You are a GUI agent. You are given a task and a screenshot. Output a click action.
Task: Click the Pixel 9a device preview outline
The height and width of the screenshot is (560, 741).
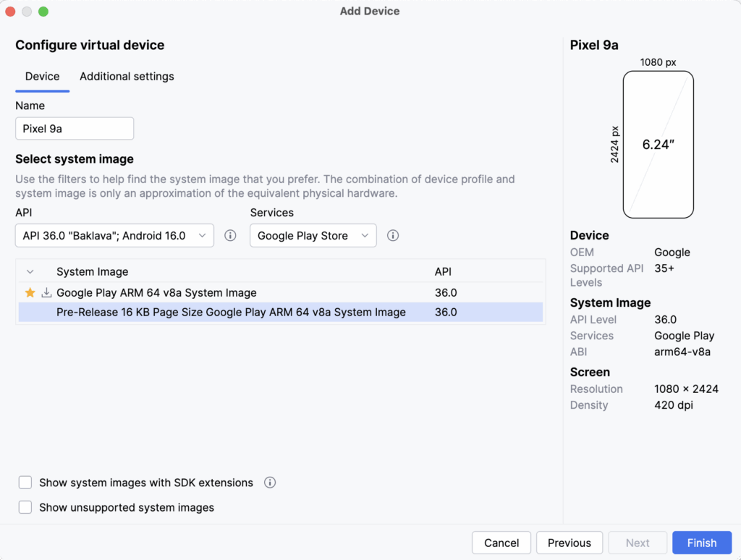point(659,145)
